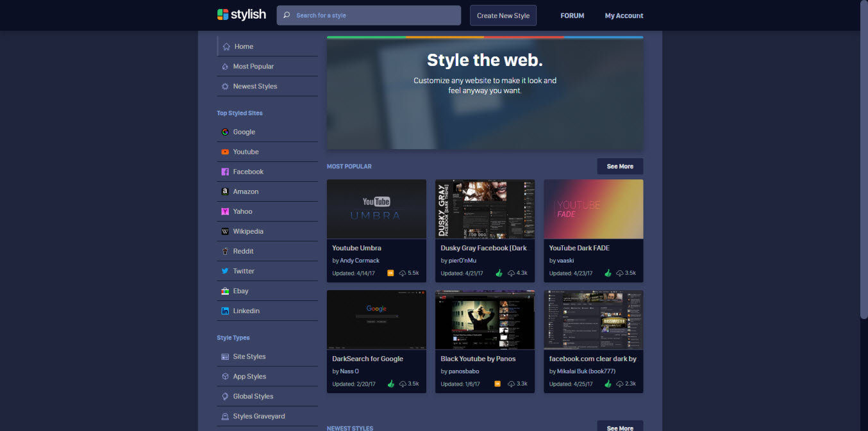Click See More next to Most Popular
The image size is (868, 431).
pyautogui.click(x=620, y=167)
